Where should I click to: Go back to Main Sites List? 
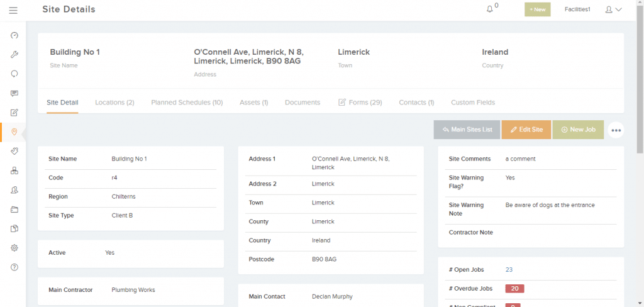[466, 130]
